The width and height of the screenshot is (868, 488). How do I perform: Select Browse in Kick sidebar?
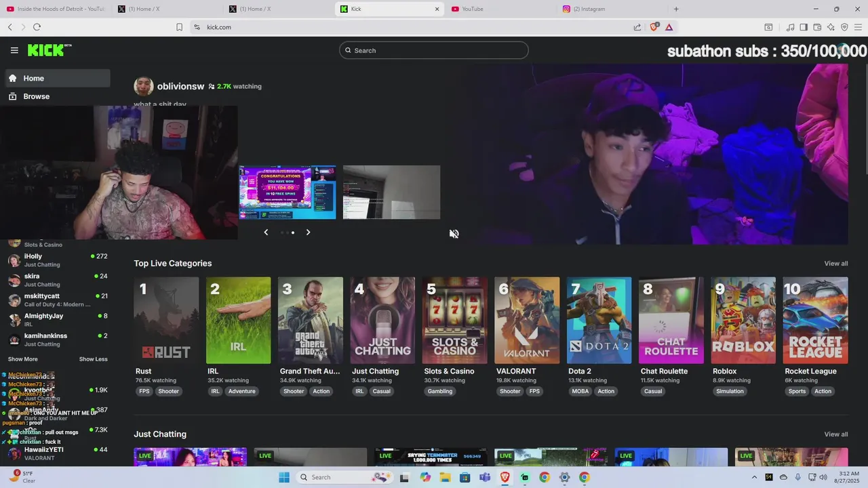point(58,96)
